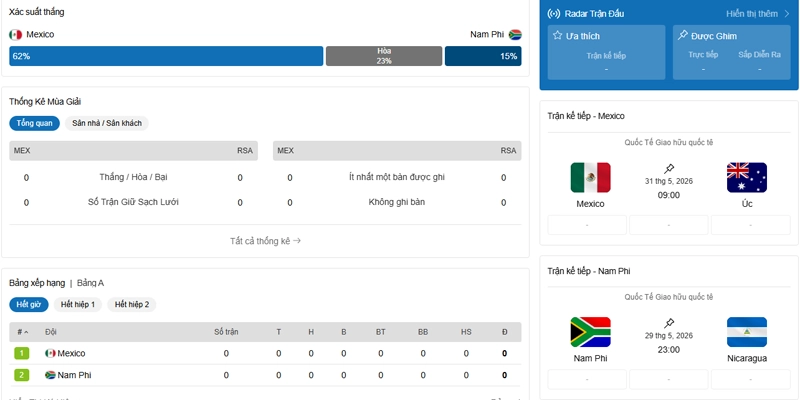The image size is (800, 400).
Task: Click rank badge 2 in standings
Action: [21, 375]
